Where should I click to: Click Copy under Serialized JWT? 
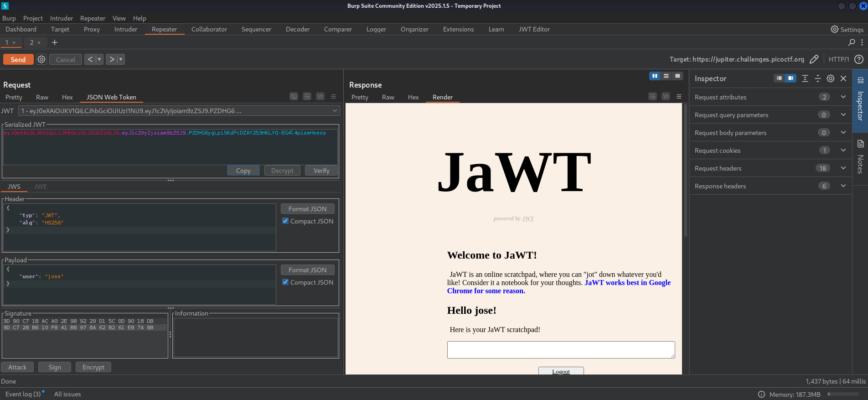click(243, 171)
